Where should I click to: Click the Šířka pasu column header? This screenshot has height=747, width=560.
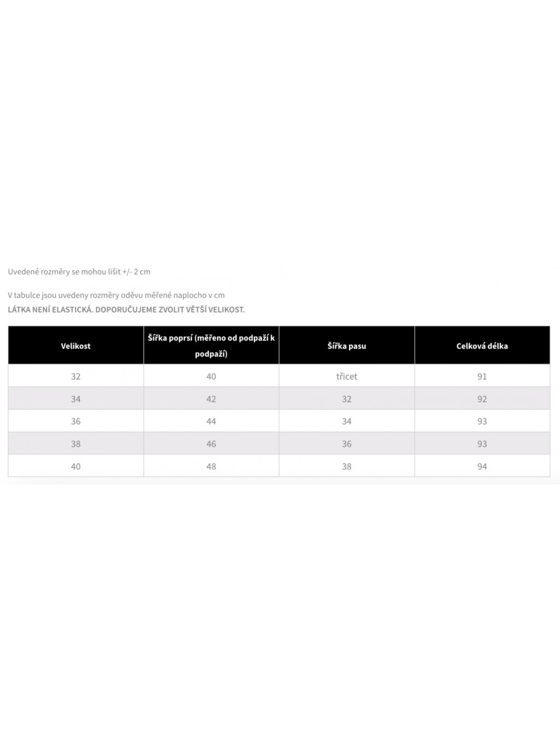[x=347, y=346]
